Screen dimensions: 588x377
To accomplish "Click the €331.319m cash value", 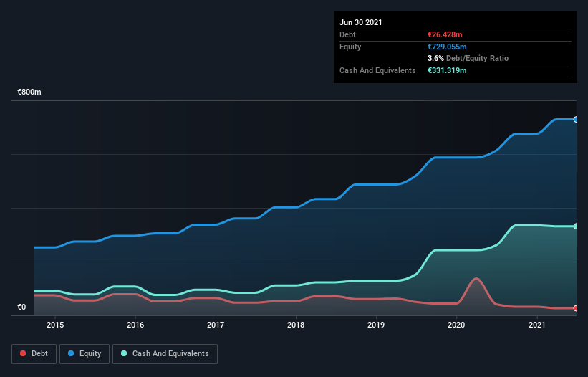I will 447,70.
